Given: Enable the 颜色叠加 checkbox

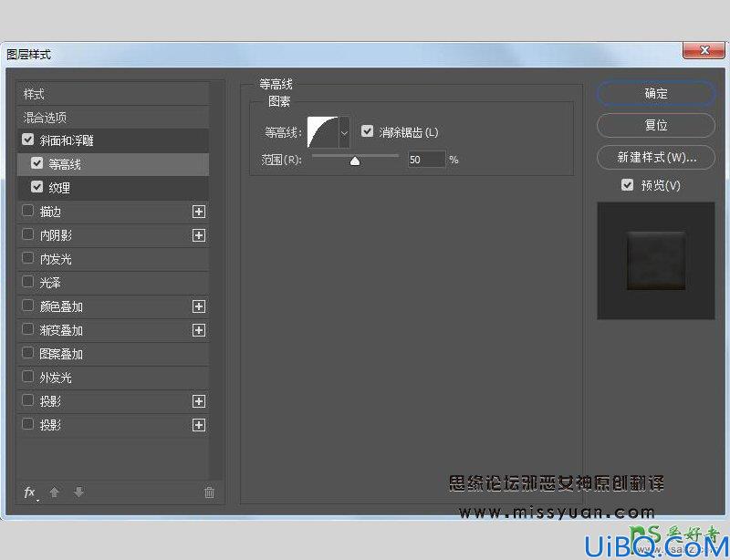Looking at the screenshot, I should (x=28, y=306).
